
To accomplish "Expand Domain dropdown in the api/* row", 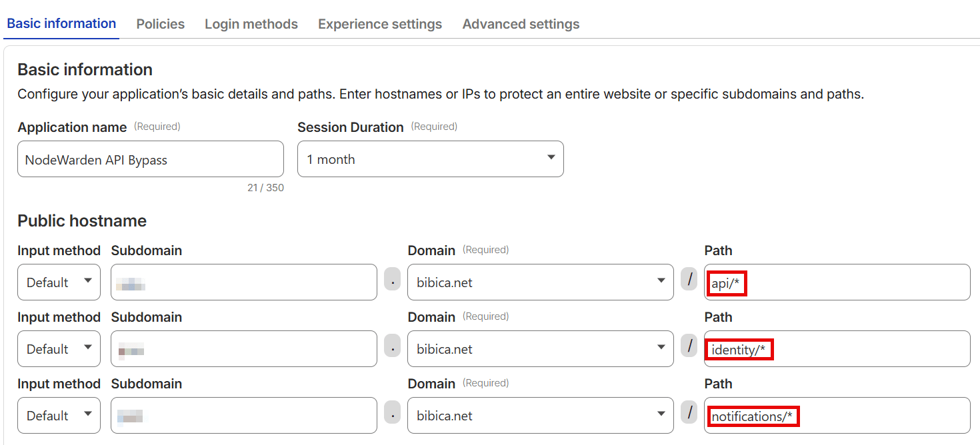I will tap(540, 282).
